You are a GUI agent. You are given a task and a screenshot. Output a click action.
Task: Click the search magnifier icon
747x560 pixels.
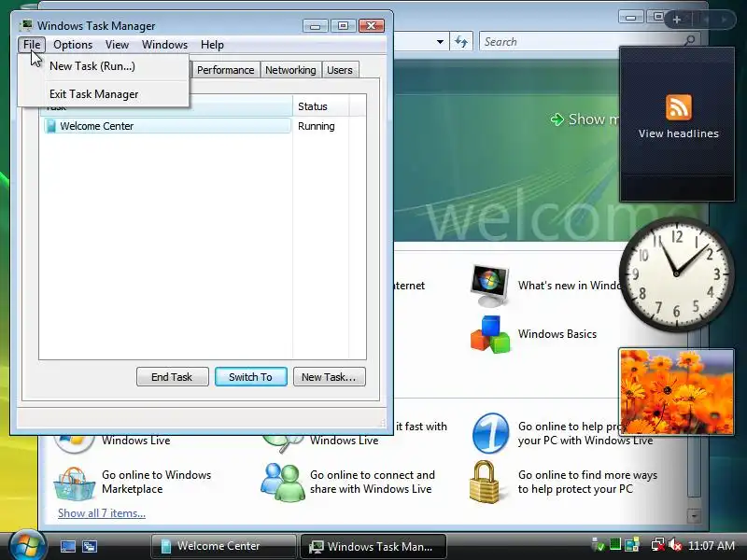pos(689,41)
